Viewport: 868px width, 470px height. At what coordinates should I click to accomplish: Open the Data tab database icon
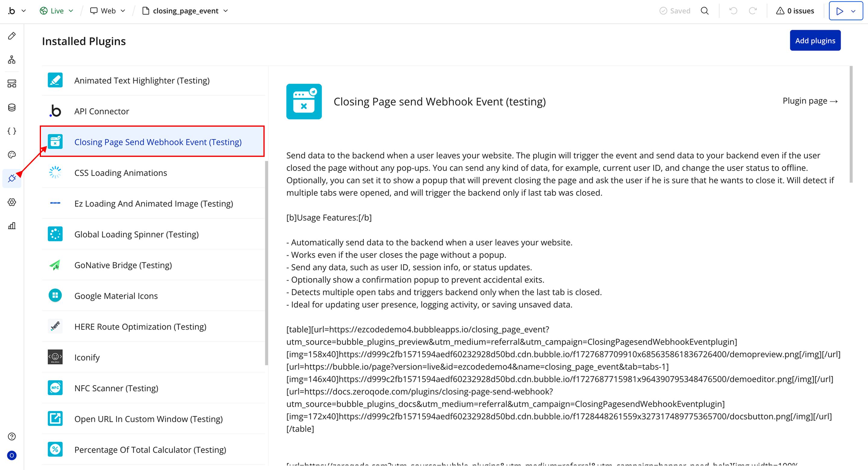tap(12, 107)
